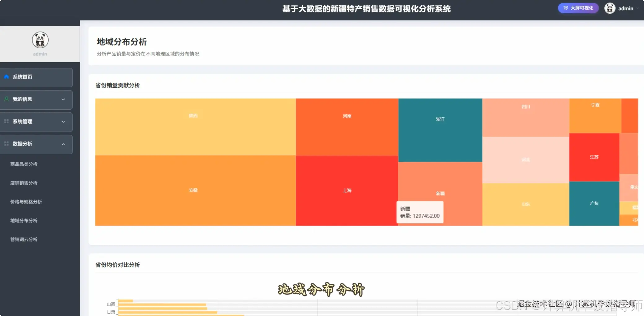This screenshot has height=316, width=644.
Task: Select the 安徽 treemap block
Action: [195, 191]
